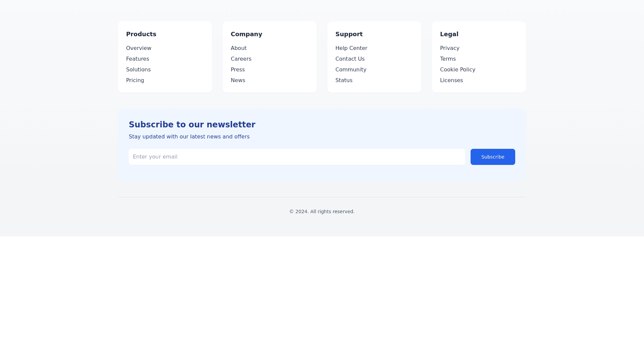Open the Pricing link
The width and height of the screenshot is (644, 362).
135,80
